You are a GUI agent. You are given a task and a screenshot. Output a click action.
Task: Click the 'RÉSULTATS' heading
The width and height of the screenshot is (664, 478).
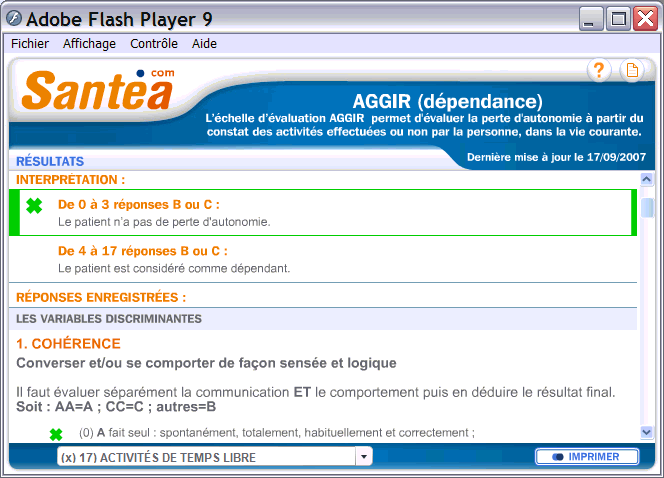click(x=50, y=161)
